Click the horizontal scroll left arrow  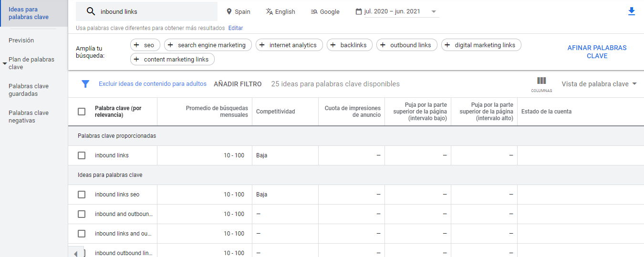pyautogui.click(x=75, y=253)
